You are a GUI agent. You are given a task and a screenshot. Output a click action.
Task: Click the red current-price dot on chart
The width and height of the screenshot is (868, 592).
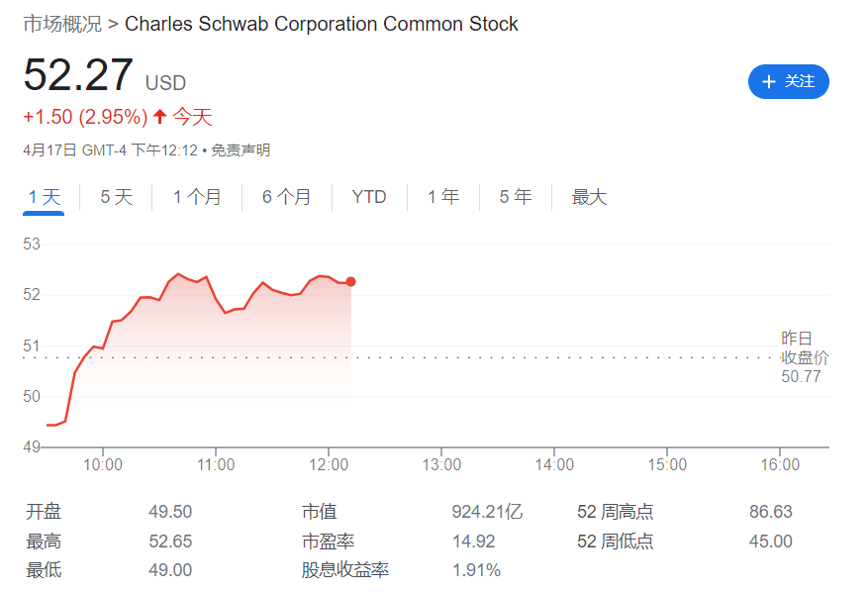click(351, 282)
